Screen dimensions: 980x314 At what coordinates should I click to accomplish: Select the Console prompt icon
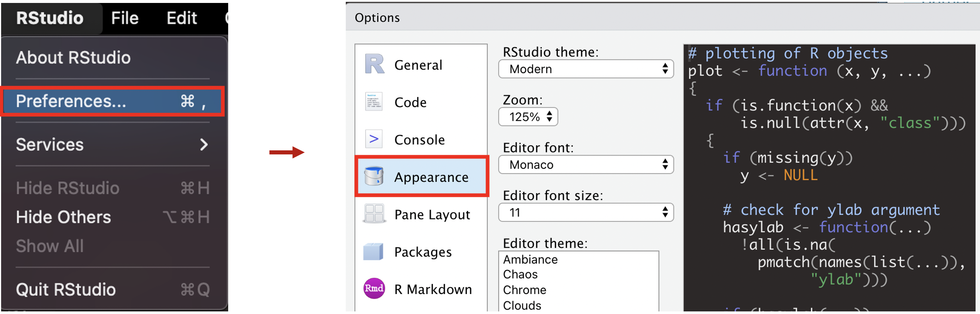pyautogui.click(x=374, y=139)
